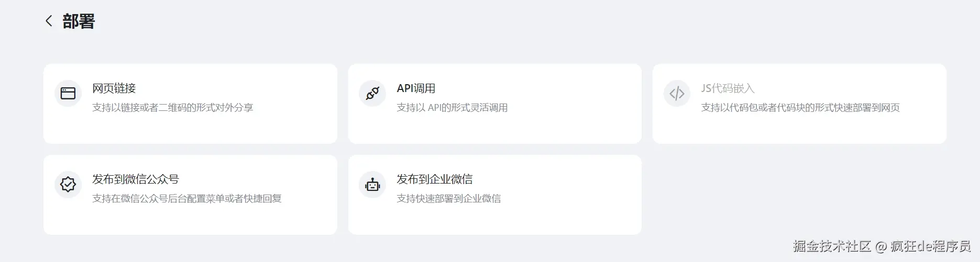Click description 支持快速部署到企业微信
Viewport: 980px width, 262px height.
(448, 199)
